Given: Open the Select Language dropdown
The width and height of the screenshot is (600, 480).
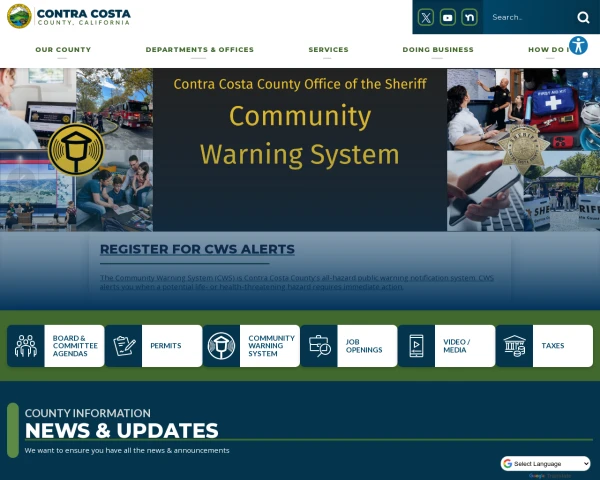Looking at the screenshot, I should point(545,464).
